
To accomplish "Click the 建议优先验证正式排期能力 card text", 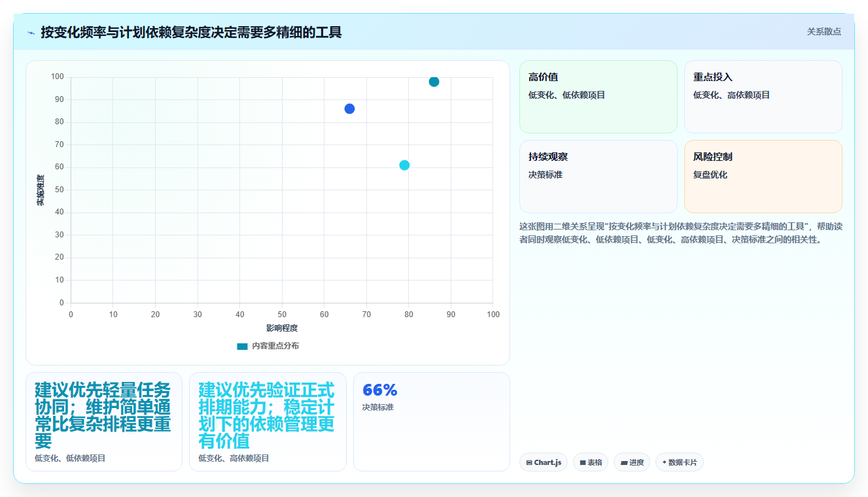I will coord(267,415).
